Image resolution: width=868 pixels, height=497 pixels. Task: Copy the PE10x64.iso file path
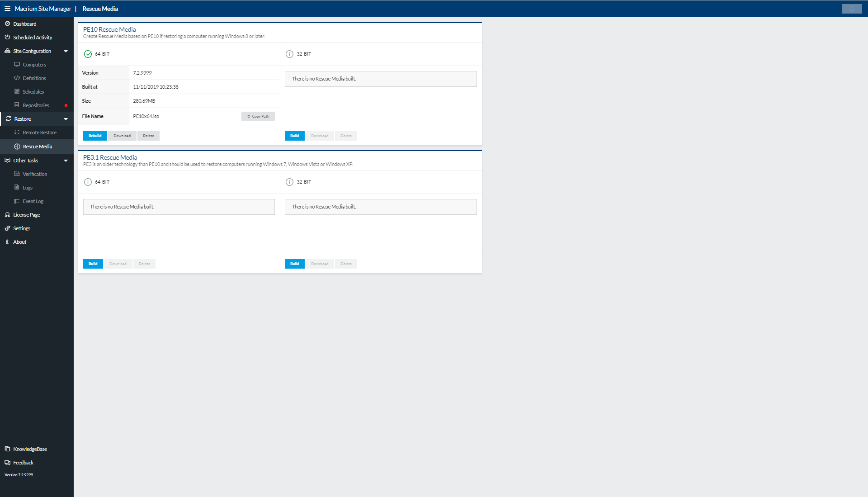[x=258, y=116]
